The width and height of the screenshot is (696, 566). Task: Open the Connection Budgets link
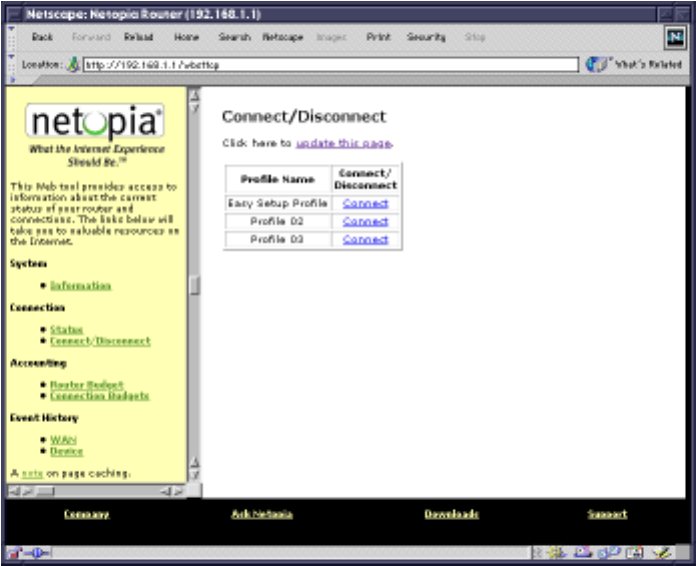[99, 396]
